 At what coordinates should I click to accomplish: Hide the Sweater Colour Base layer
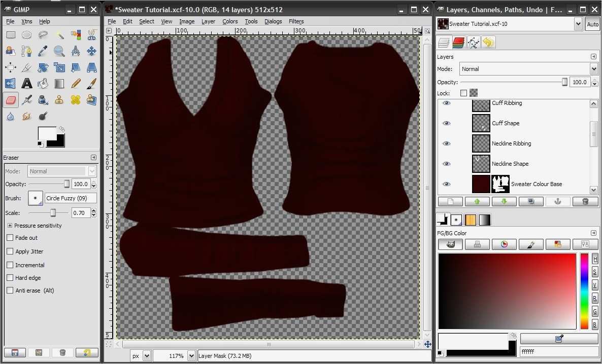click(x=446, y=184)
